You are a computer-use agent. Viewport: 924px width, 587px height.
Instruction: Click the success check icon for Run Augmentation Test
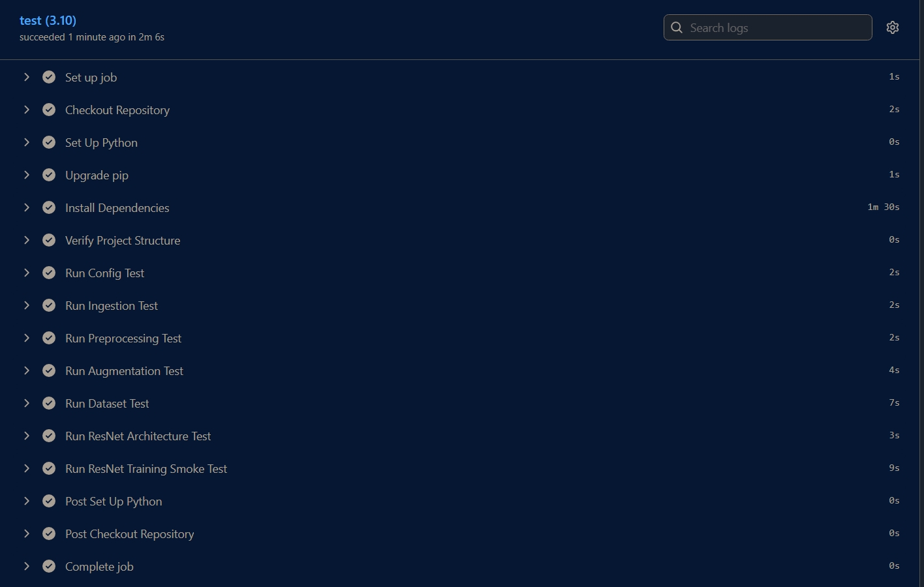click(x=49, y=370)
